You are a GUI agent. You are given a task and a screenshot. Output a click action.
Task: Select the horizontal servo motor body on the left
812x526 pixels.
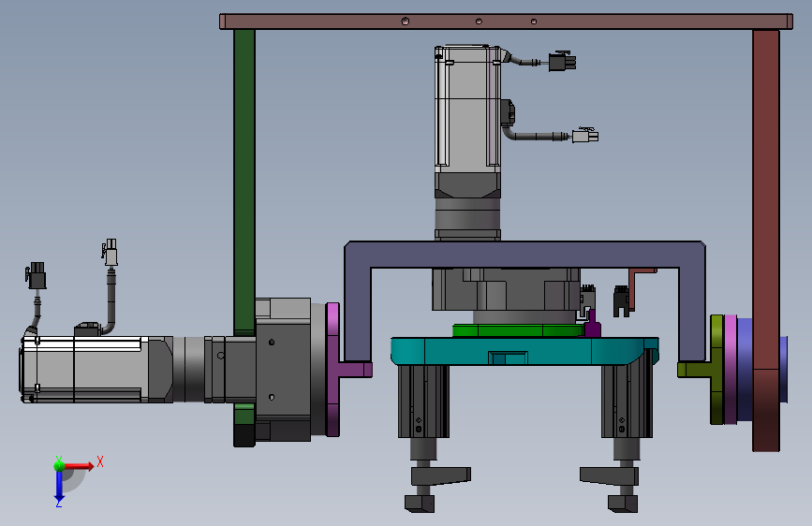[82, 369]
